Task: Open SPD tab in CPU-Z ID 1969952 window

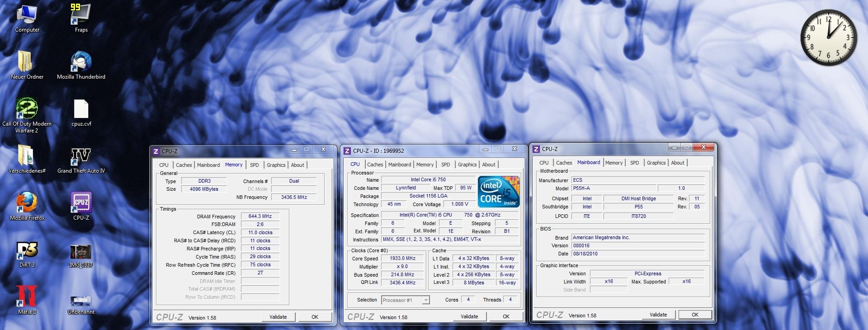Action: pyautogui.click(x=446, y=165)
